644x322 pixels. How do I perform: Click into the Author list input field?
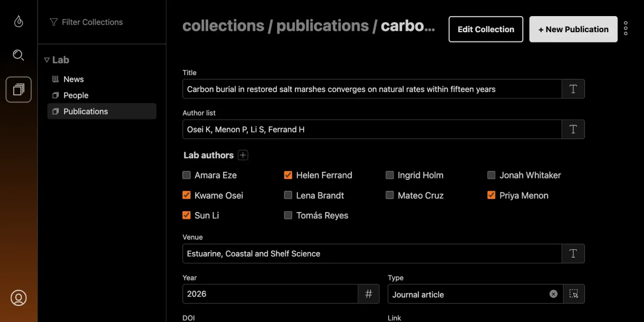tap(372, 129)
